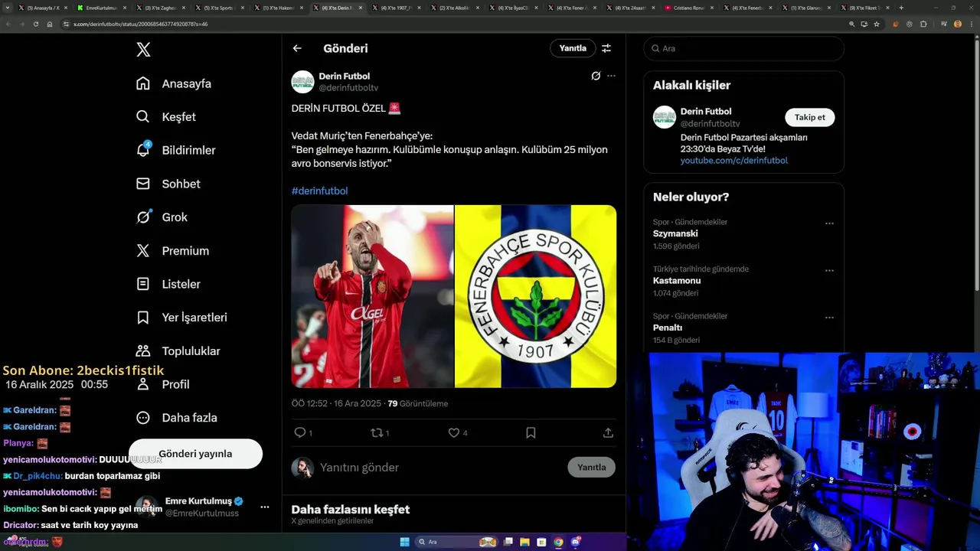Open the Vedat Muriç photo
Viewport: 980px width, 551px height.
(x=372, y=296)
